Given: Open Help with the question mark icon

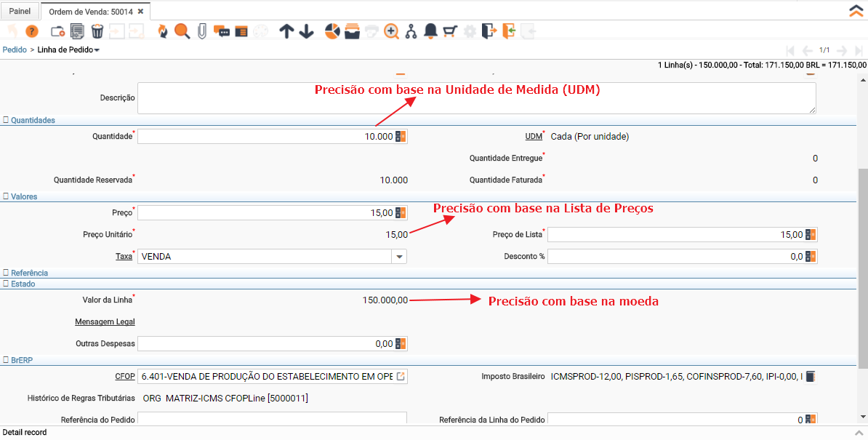Looking at the screenshot, I should point(31,31).
